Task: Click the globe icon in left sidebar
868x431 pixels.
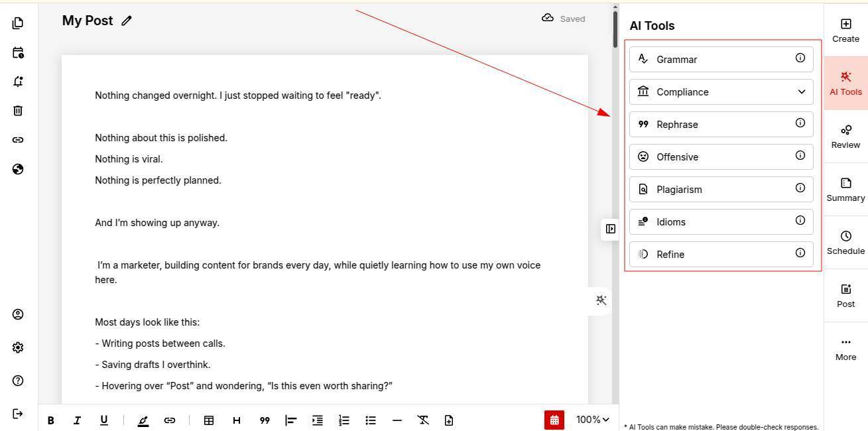Action: tap(18, 169)
